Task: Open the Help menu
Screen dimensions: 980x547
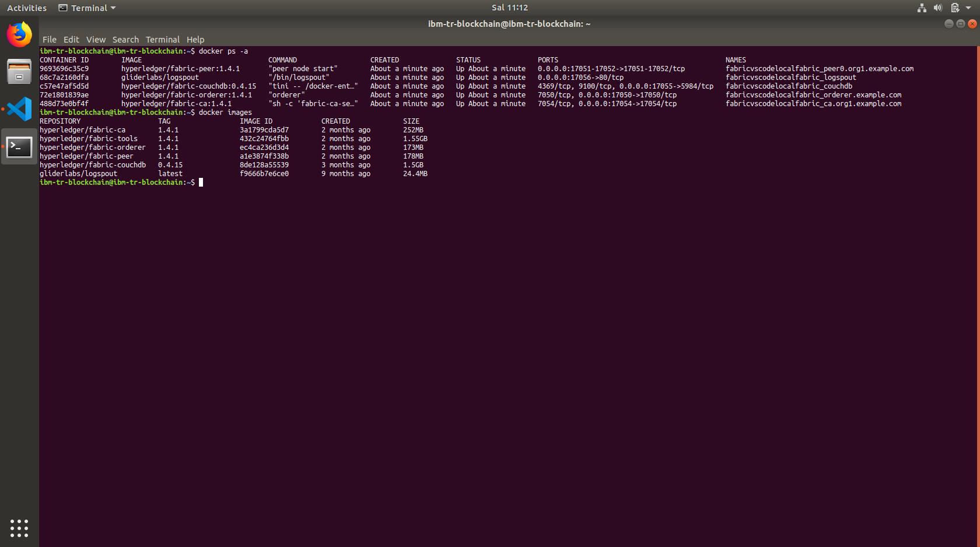Action: (195, 40)
